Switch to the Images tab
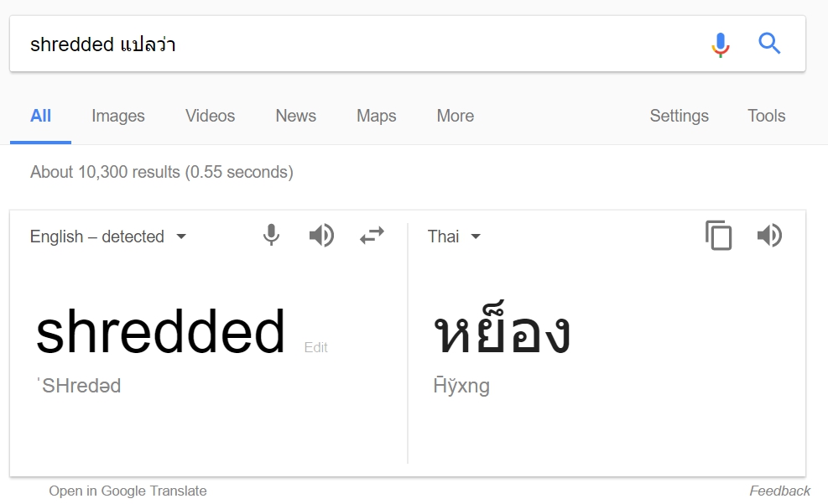 pos(117,116)
